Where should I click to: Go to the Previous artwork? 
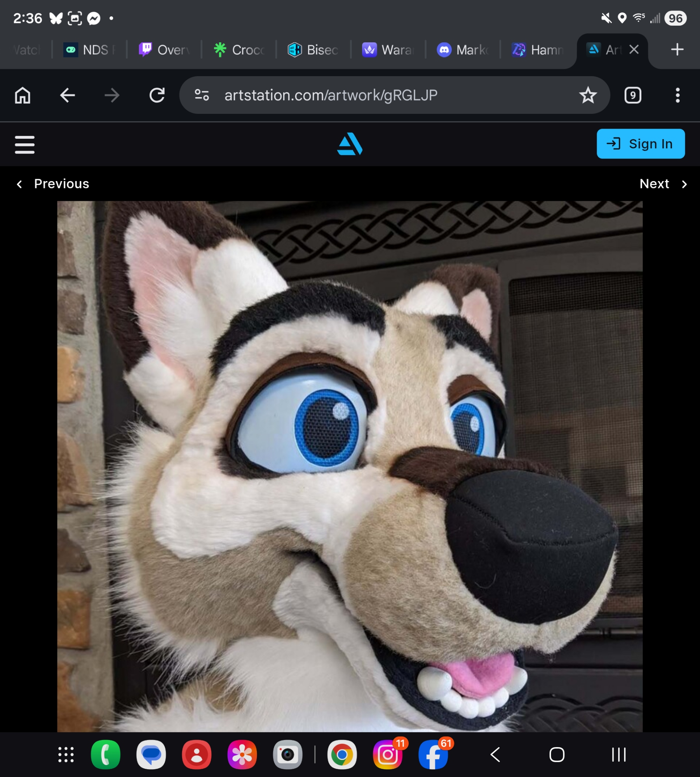click(53, 184)
